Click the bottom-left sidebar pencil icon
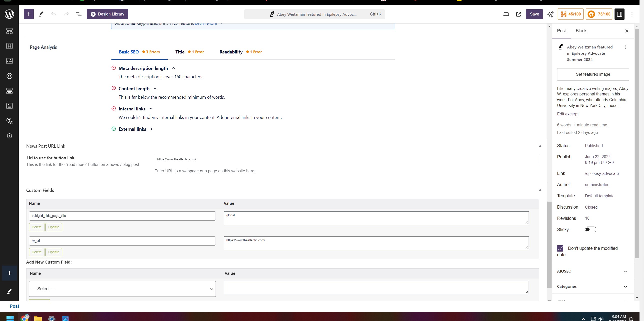Image resolution: width=644 pixels, height=321 pixels. click(x=9, y=291)
